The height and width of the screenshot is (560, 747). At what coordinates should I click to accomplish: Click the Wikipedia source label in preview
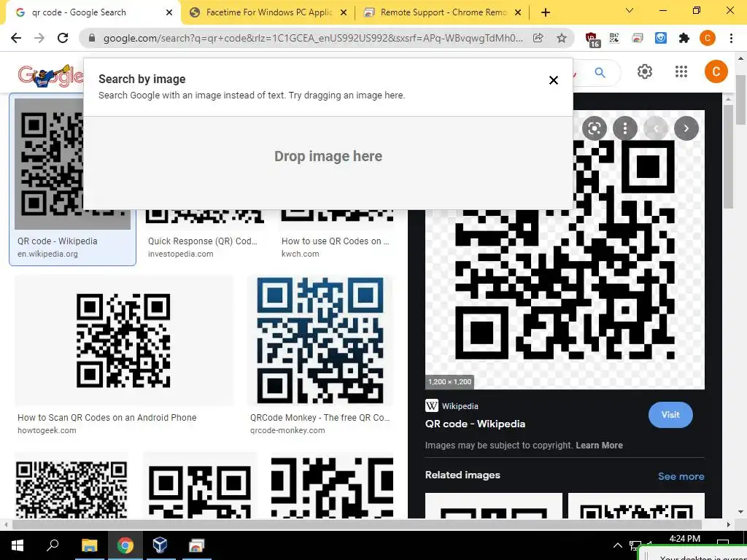(x=460, y=406)
